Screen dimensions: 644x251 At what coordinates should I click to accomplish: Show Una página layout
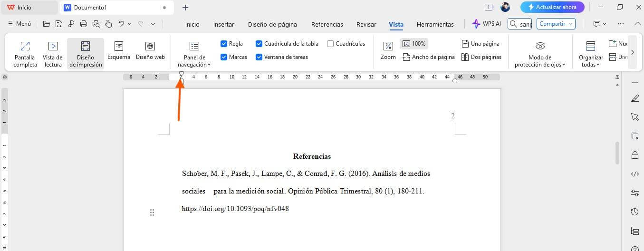click(x=481, y=44)
